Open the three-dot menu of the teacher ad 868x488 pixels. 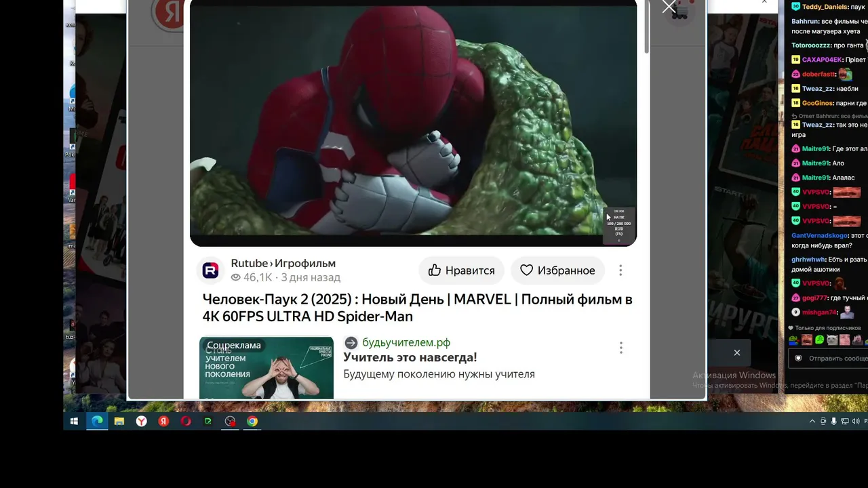(x=620, y=348)
